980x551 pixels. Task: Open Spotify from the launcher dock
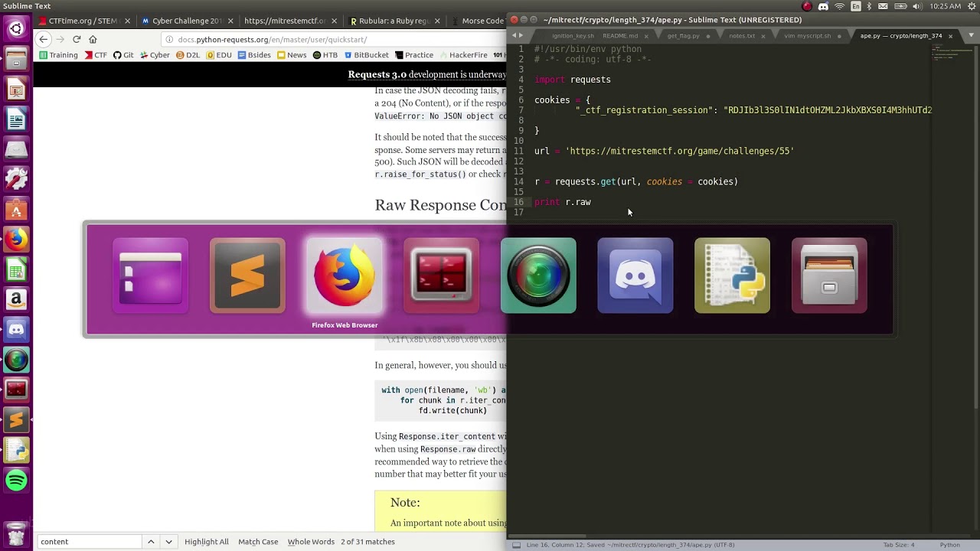click(16, 481)
